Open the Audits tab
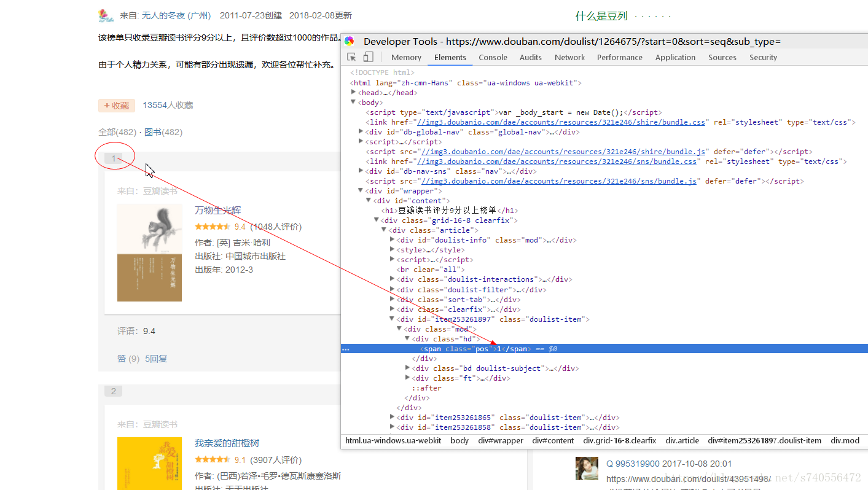The height and width of the screenshot is (490, 868). coord(531,57)
